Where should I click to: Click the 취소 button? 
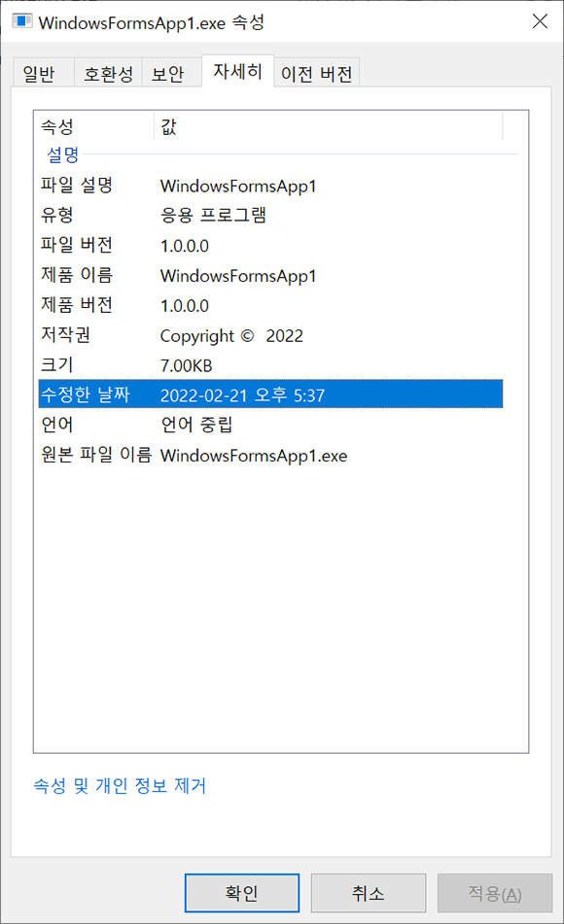click(369, 893)
